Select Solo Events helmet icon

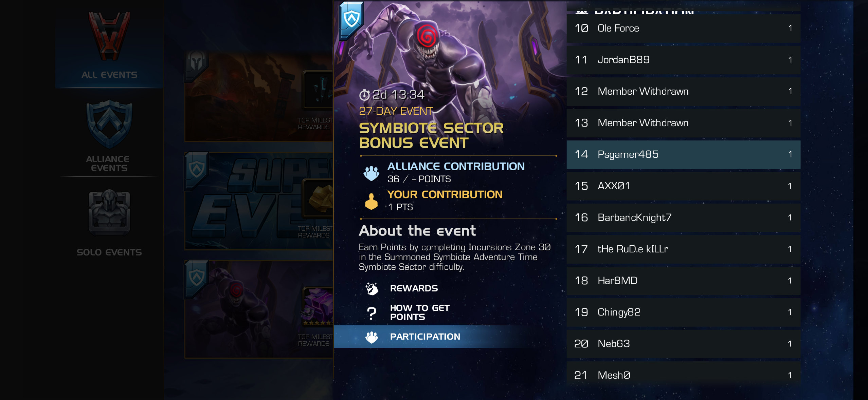[x=109, y=212]
